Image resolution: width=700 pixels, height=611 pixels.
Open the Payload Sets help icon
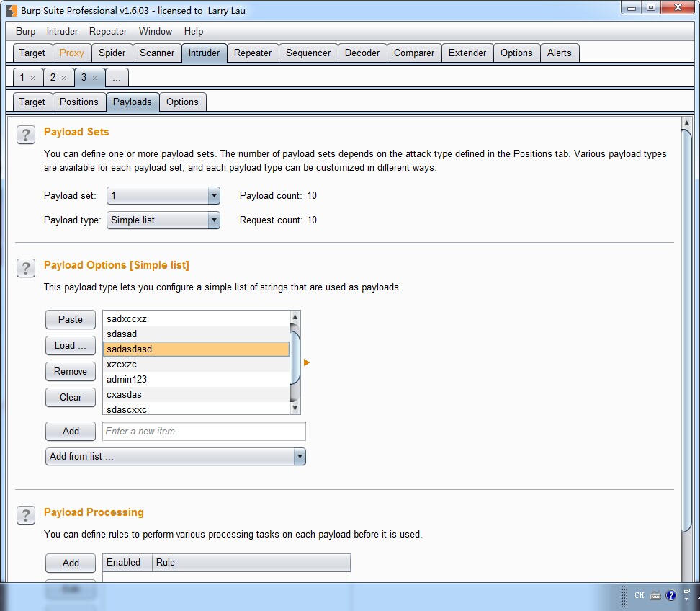click(26, 135)
